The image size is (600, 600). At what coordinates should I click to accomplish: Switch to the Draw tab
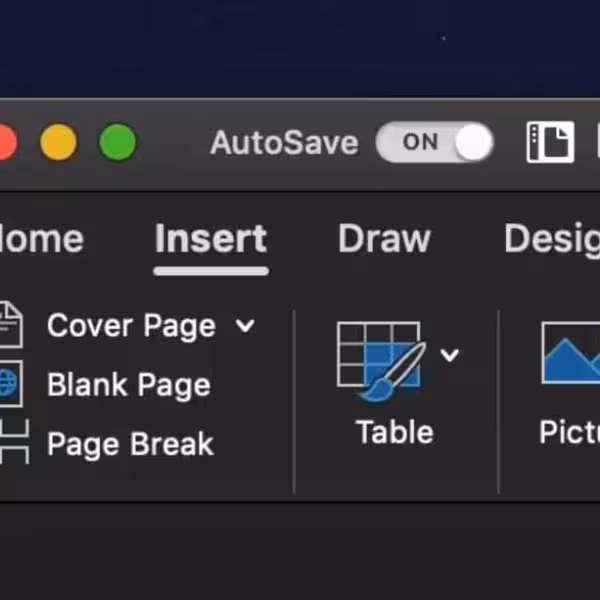pyautogui.click(x=384, y=239)
